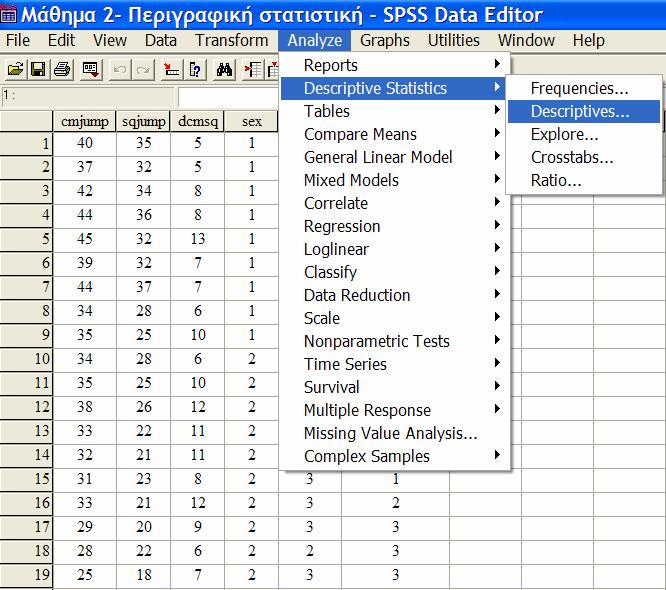
Task: Open the Help menu
Action: point(588,40)
